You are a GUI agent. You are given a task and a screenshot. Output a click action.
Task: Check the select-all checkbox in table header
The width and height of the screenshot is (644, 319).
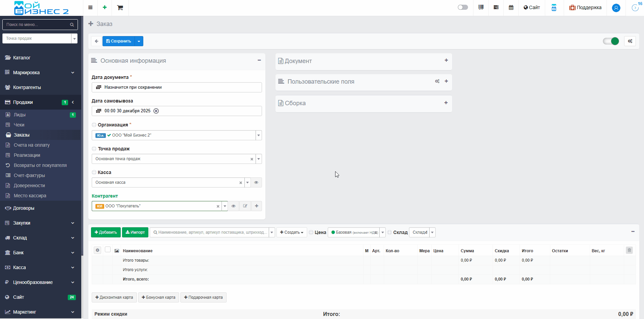[108, 250]
